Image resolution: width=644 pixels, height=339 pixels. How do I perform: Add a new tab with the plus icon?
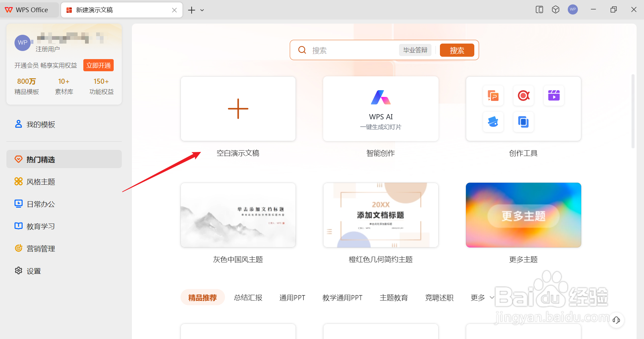point(192,10)
